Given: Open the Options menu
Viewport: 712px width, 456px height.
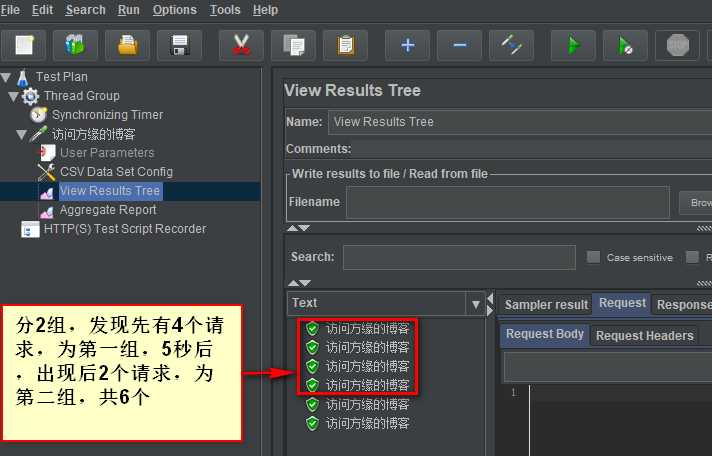Looking at the screenshot, I should (174, 10).
